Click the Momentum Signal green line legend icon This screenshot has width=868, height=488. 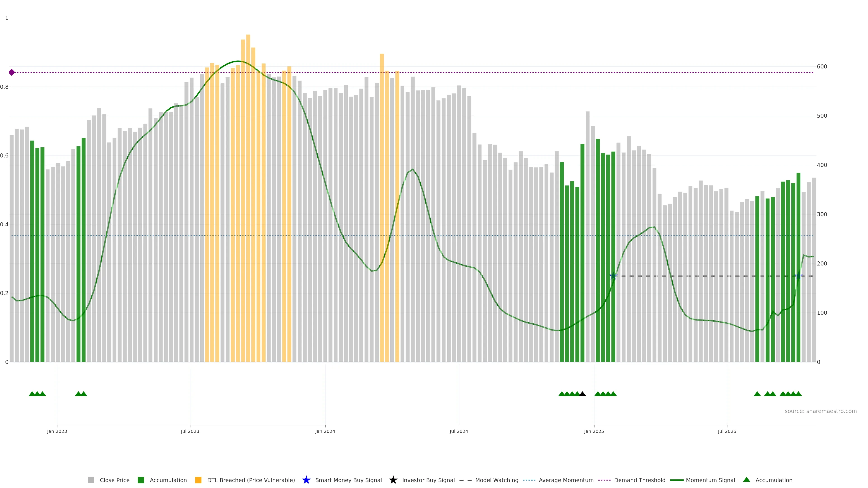(677, 480)
